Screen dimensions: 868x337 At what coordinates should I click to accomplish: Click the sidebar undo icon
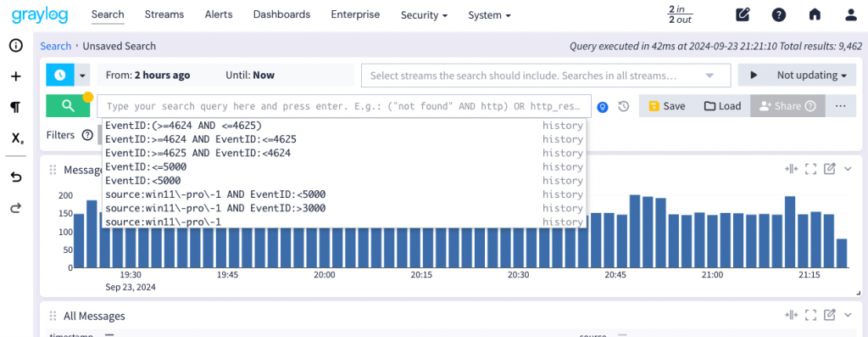(16, 177)
